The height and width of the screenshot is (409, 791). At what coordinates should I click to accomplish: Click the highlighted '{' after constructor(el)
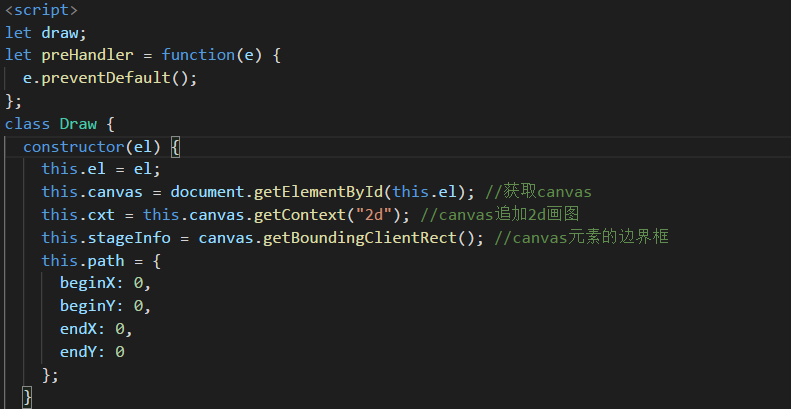(175, 147)
